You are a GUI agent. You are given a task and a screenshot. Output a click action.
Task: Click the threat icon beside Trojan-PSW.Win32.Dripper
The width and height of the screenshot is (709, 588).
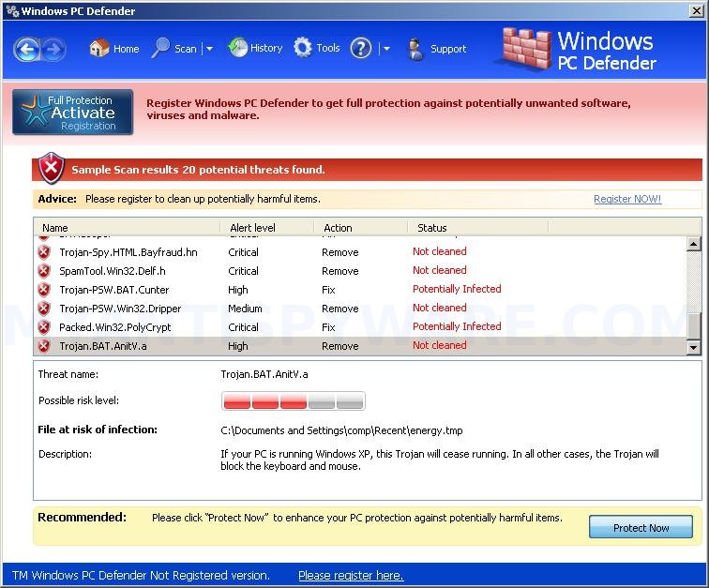(x=44, y=309)
